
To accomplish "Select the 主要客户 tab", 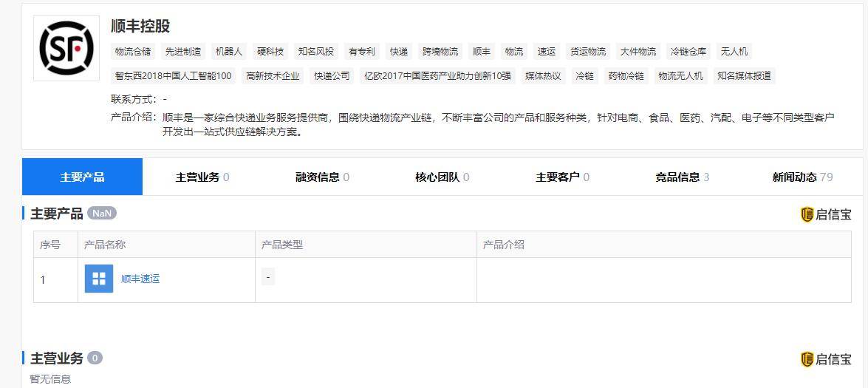I will (x=563, y=177).
